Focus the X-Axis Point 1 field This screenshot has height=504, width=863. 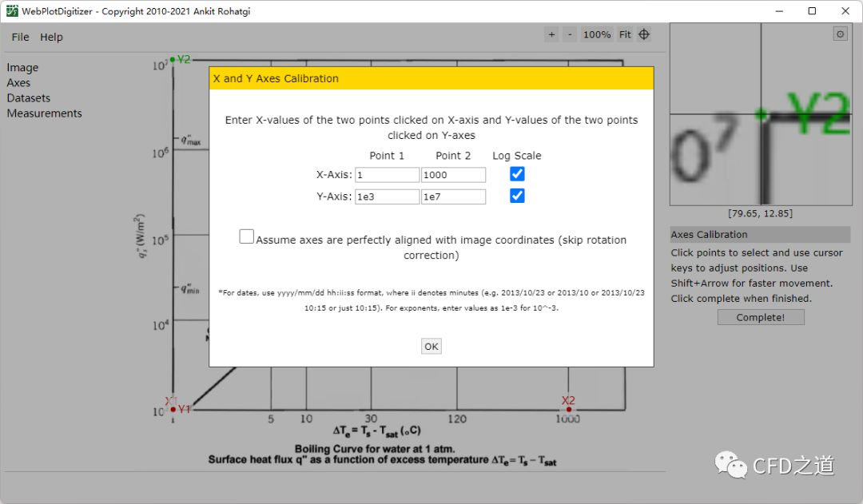(x=387, y=175)
